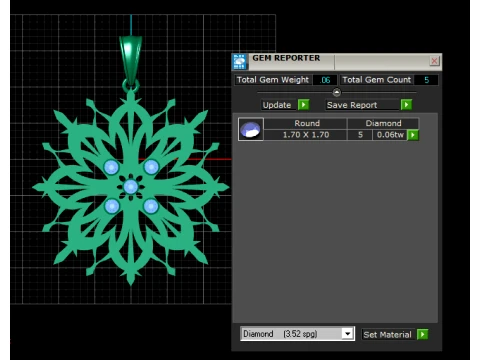Click the green arrow next to Set Material
480x360 pixels.
click(422, 334)
